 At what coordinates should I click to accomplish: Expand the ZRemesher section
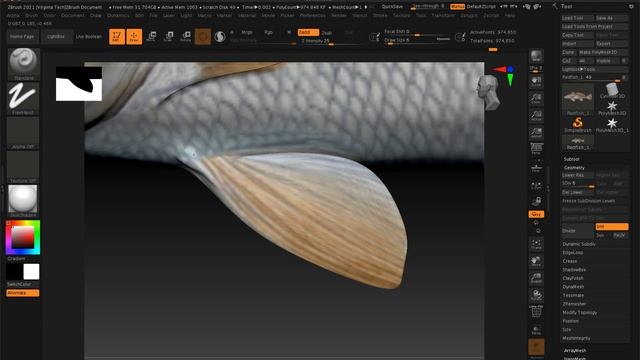click(x=574, y=304)
